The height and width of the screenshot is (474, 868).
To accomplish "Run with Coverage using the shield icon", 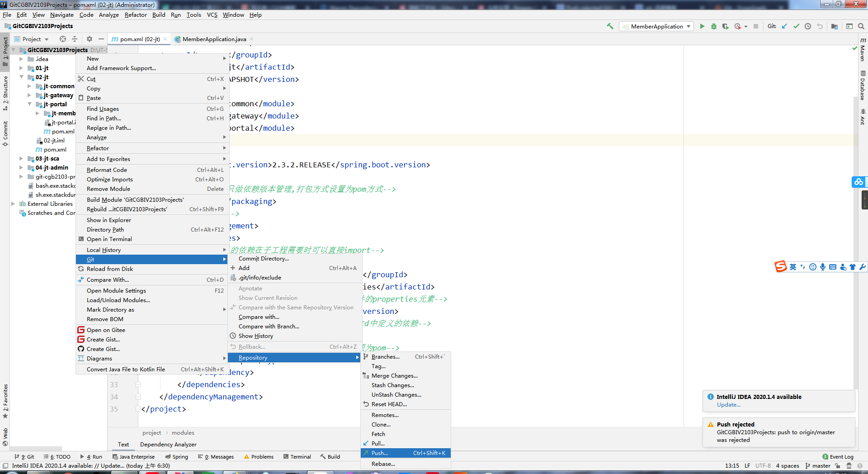I will 726,26.
